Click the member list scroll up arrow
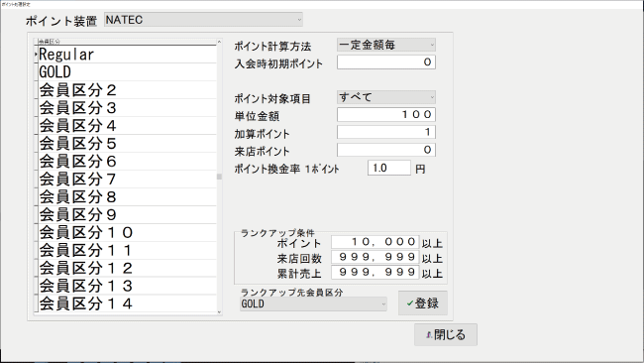Image resolution: width=644 pixels, height=363 pixels. click(x=219, y=42)
